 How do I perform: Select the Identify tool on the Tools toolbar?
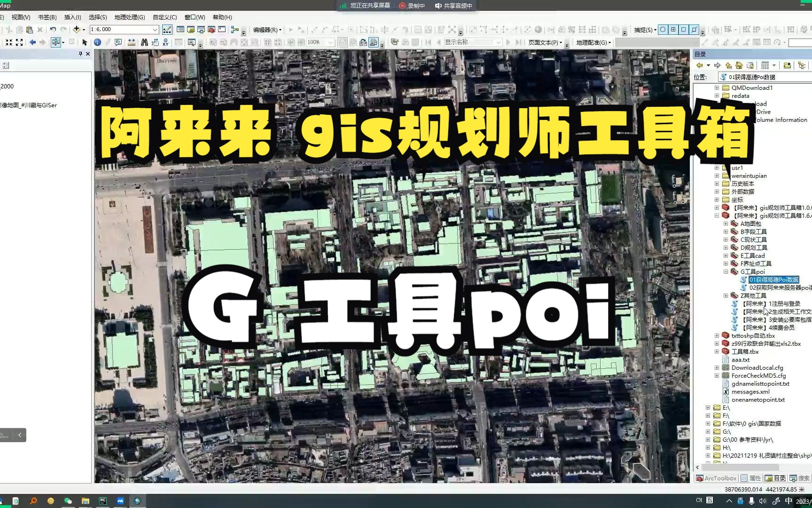coord(97,42)
